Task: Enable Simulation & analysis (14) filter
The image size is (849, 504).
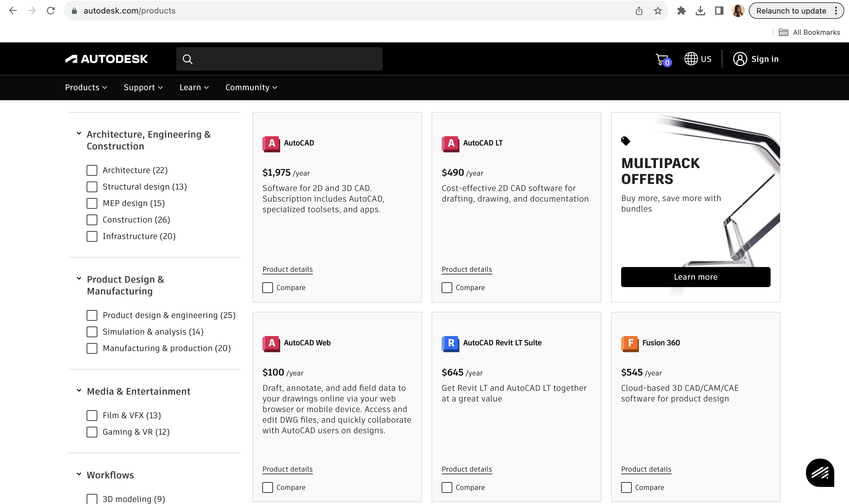Action: tap(92, 332)
